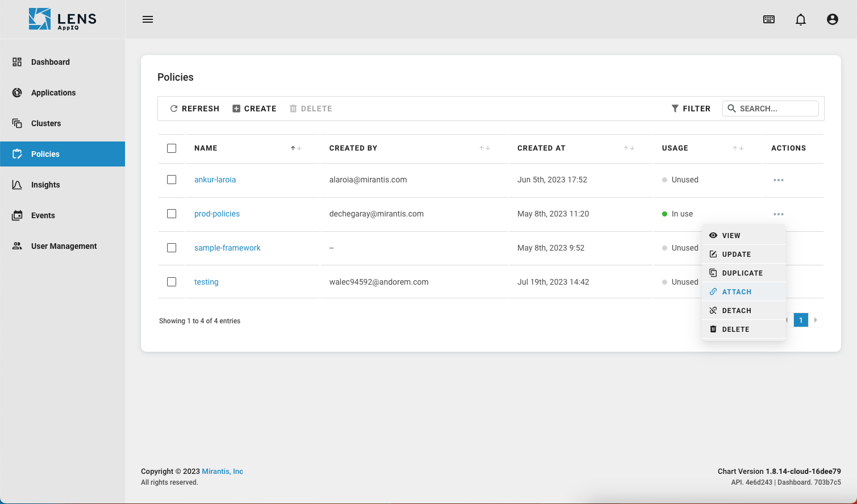Click the copy icon beside Duplicate
Viewport: 857px width, 504px height.
(x=713, y=273)
